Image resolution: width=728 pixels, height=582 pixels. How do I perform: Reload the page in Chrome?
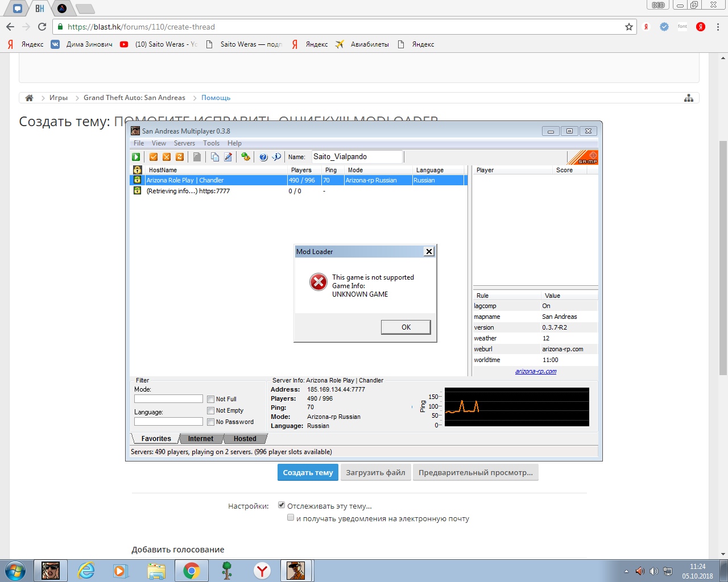pos(42,27)
